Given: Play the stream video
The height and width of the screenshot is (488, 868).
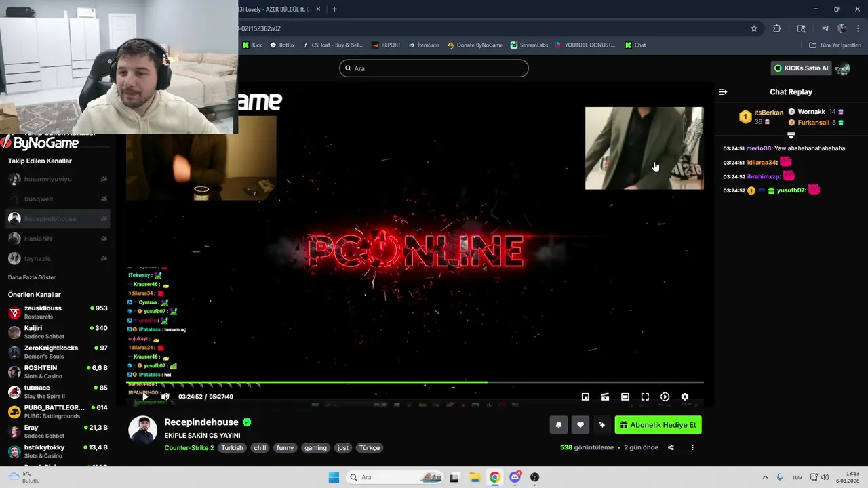Looking at the screenshot, I should (145, 396).
